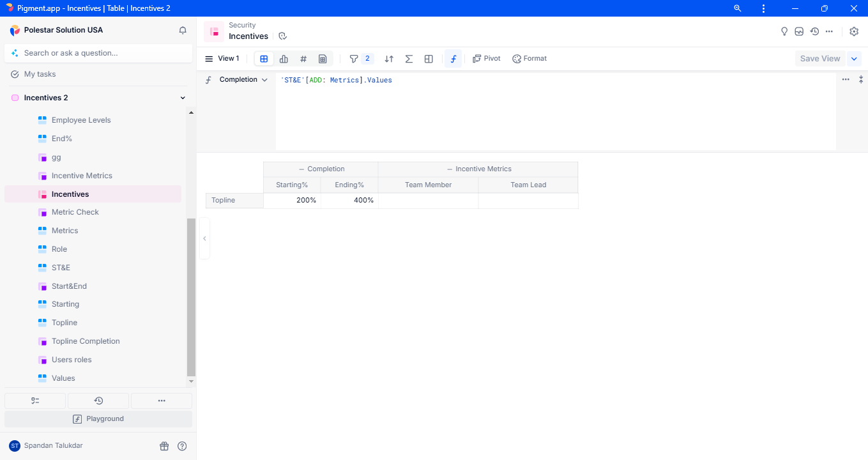The height and width of the screenshot is (460, 868).
Task: Click the lightbulb insights icon
Action: tap(784, 31)
